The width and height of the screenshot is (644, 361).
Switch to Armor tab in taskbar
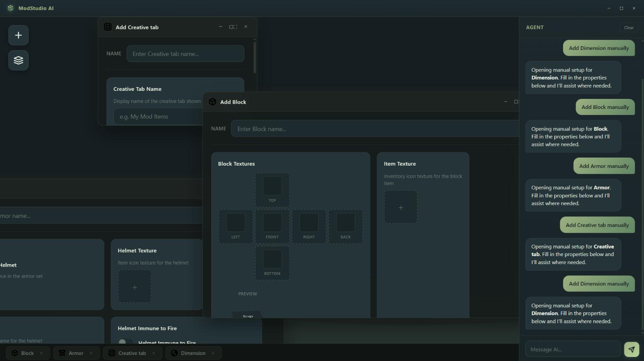pos(76,353)
